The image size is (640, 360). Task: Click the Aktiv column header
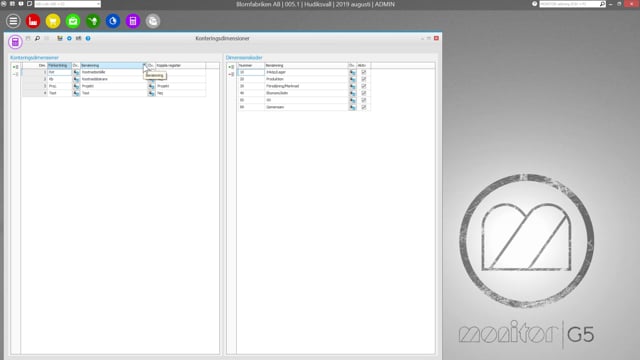click(364, 65)
